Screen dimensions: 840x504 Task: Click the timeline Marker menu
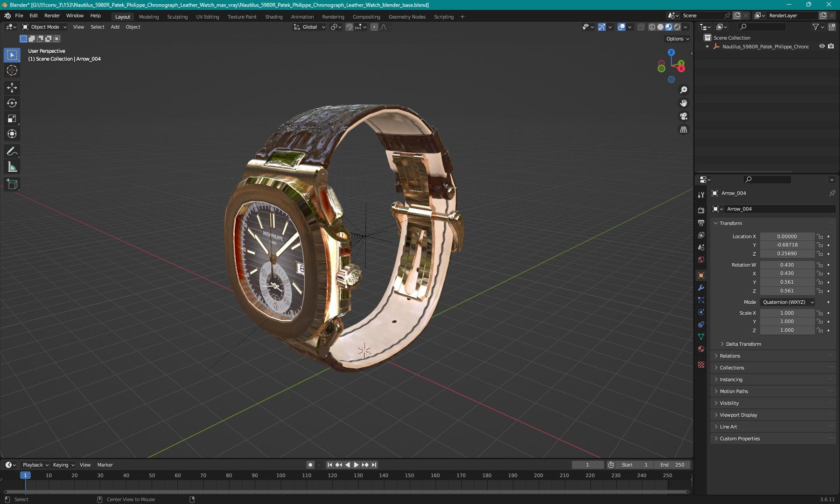pyautogui.click(x=105, y=465)
